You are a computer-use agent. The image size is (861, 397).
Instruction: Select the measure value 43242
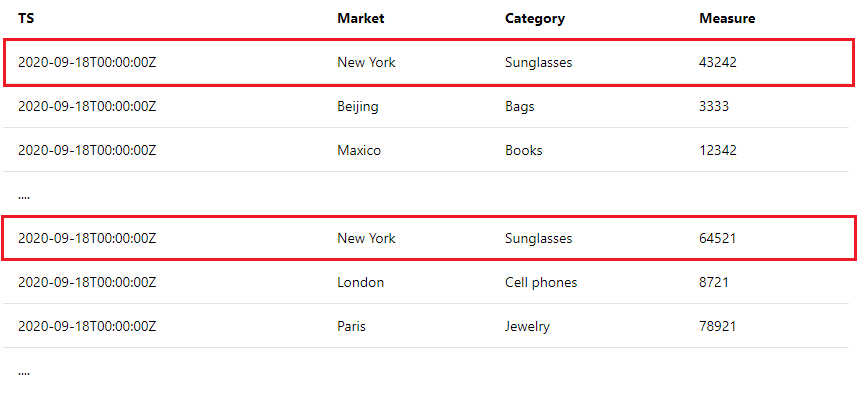(x=718, y=63)
